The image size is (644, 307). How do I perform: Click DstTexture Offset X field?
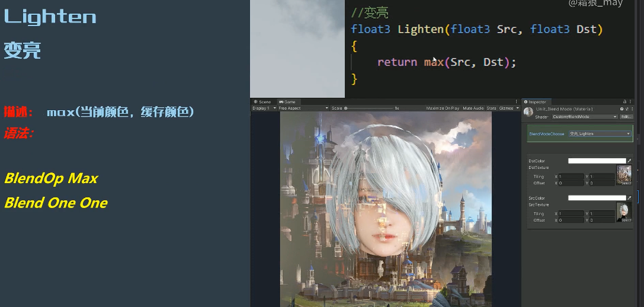click(571, 183)
